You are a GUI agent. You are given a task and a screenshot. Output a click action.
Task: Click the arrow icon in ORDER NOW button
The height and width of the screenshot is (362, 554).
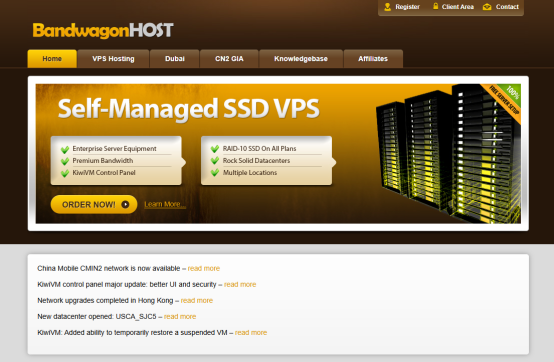pyautogui.click(x=125, y=204)
